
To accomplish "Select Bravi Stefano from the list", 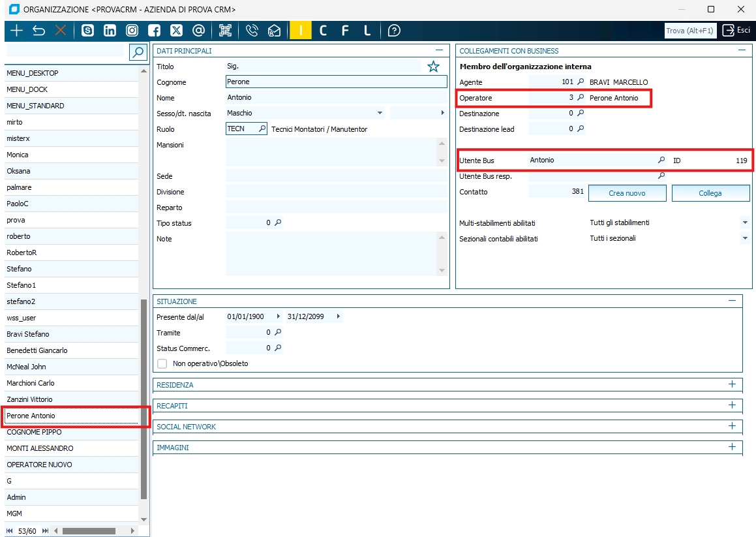I will click(x=28, y=334).
